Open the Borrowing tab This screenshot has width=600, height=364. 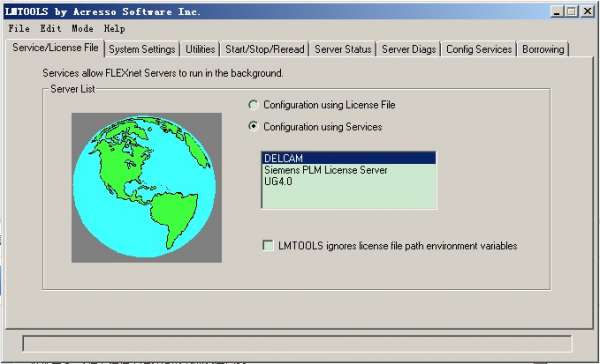(543, 49)
